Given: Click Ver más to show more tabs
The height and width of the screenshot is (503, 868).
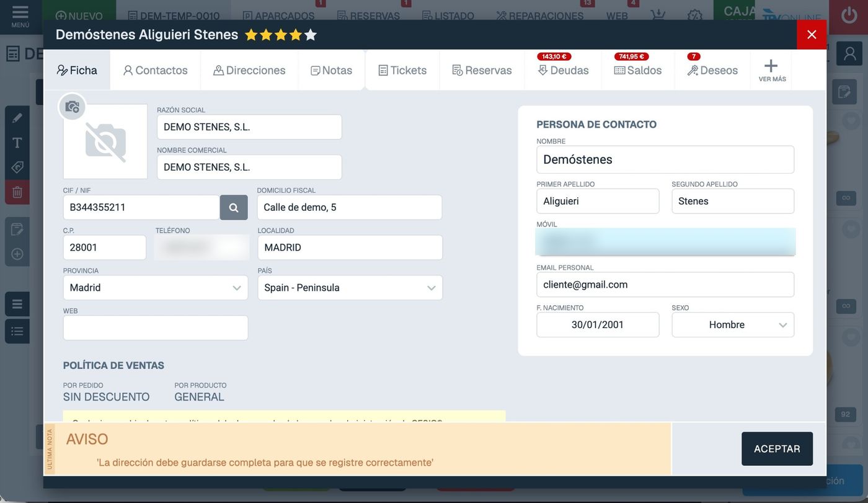Looking at the screenshot, I should pos(771,70).
